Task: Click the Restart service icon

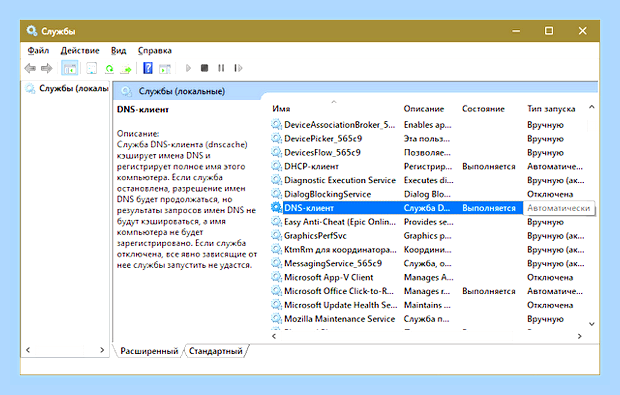Action: coord(238,68)
